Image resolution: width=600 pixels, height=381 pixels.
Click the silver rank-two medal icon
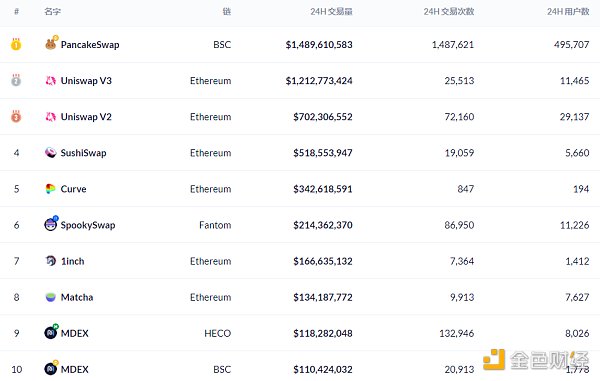[16, 80]
